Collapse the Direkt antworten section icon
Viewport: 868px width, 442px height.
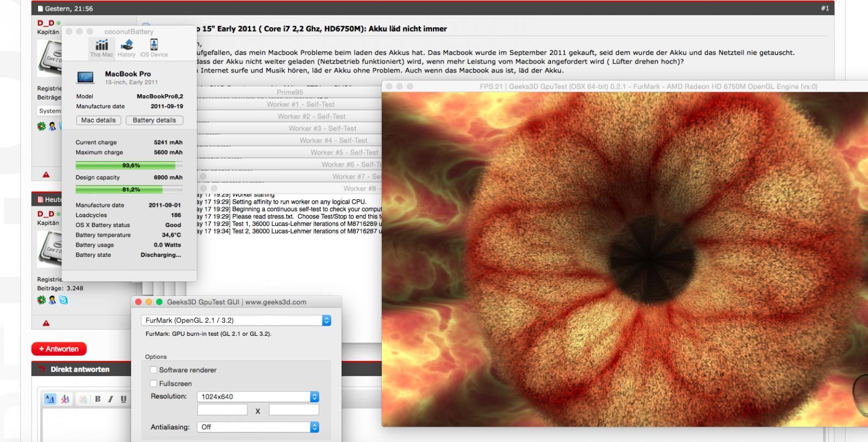coord(41,370)
